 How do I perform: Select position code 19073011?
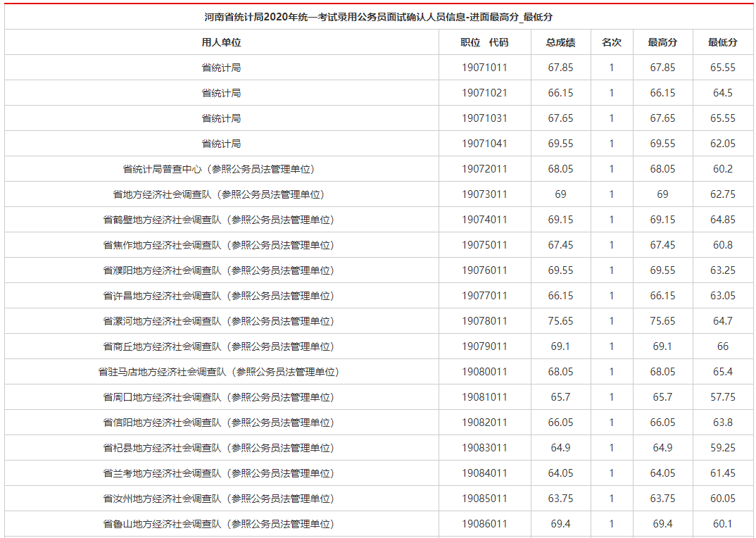(484, 194)
